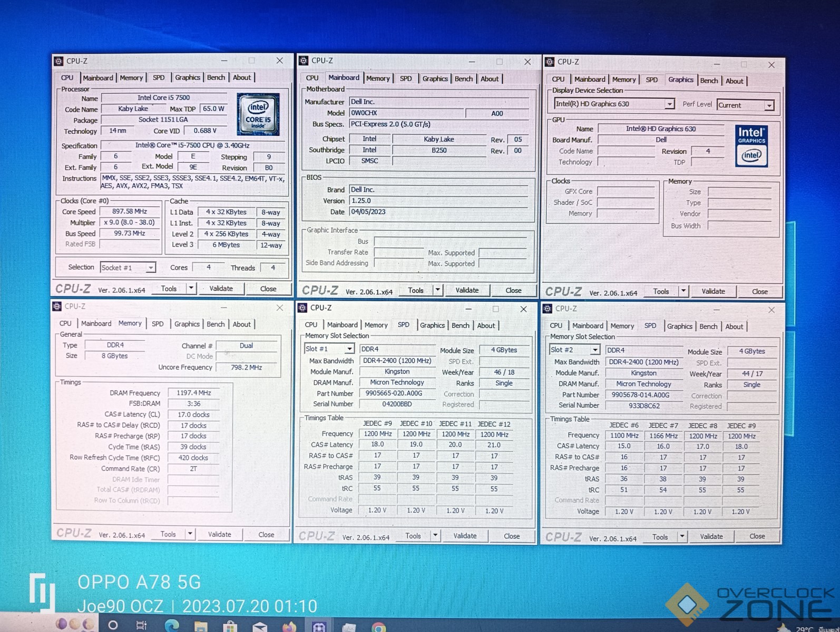
Task: Click the Intel Graphics logo
Action: 751,146
